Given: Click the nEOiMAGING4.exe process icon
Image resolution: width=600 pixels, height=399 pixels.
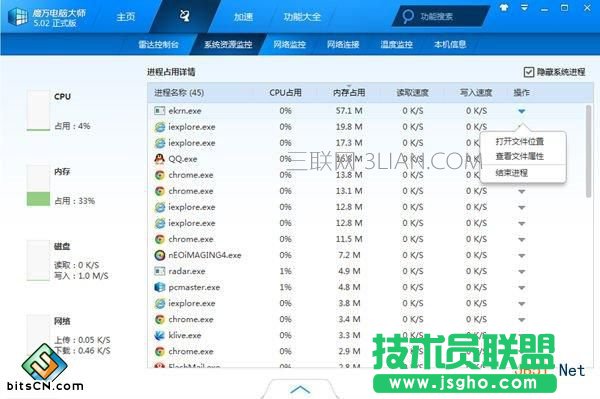Looking at the screenshot, I should tap(160, 255).
